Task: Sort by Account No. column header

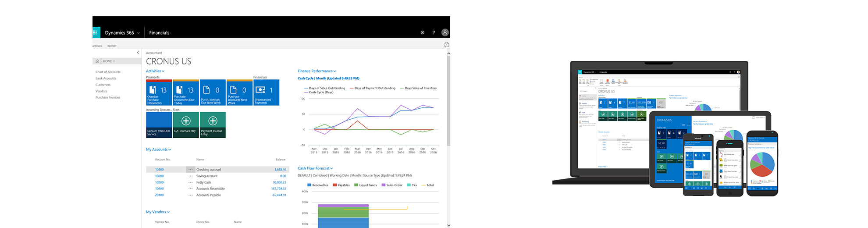Action: click(x=163, y=160)
